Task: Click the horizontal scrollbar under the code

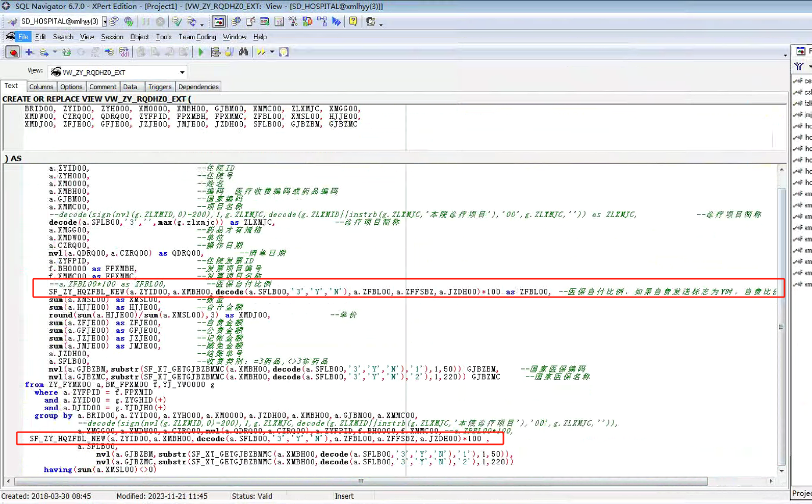Action: coord(360,481)
